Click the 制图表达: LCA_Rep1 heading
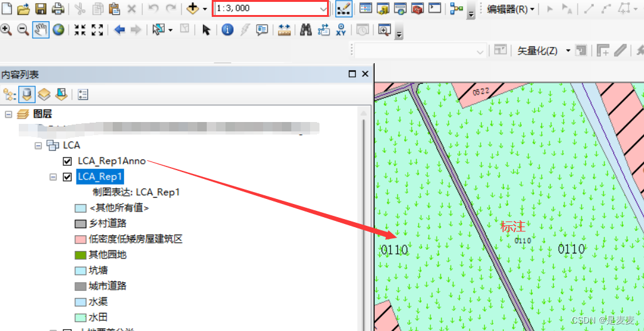The width and height of the screenshot is (644, 331). click(137, 192)
